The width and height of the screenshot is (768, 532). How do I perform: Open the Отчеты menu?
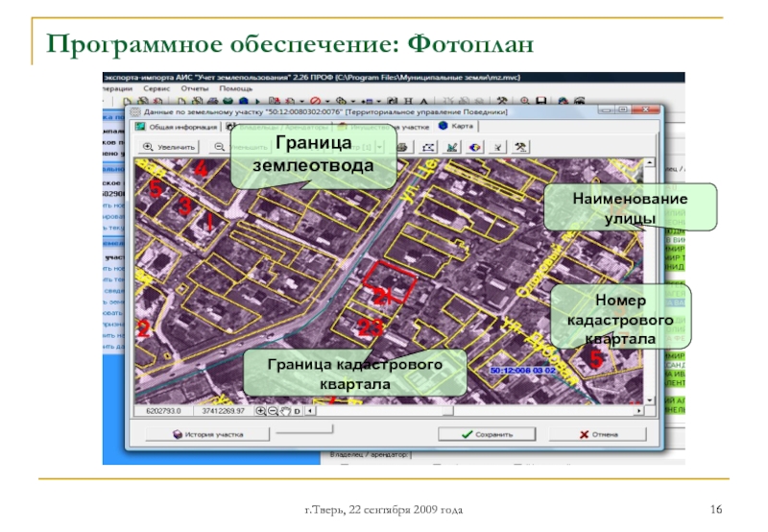[194, 88]
